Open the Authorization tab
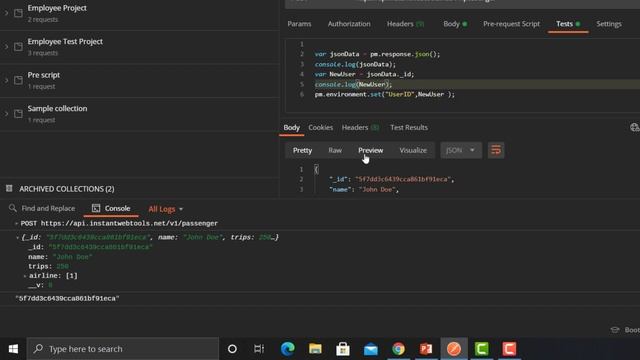640x360 pixels. pyautogui.click(x=349, y=24)
